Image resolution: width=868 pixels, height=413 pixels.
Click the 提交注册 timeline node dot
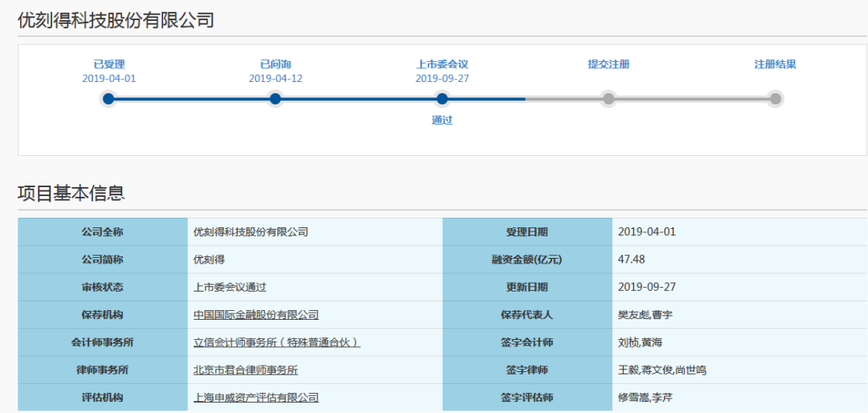click(608, 99)
